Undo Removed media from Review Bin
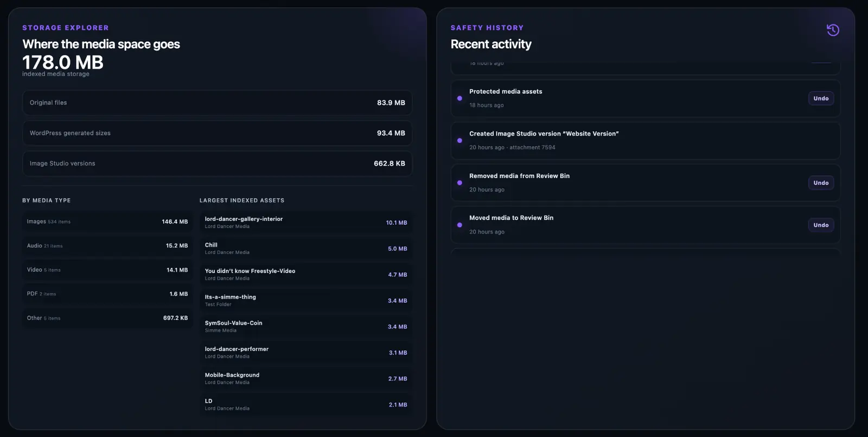This screenshot has width=868, height=437. [x=821, y=183]
